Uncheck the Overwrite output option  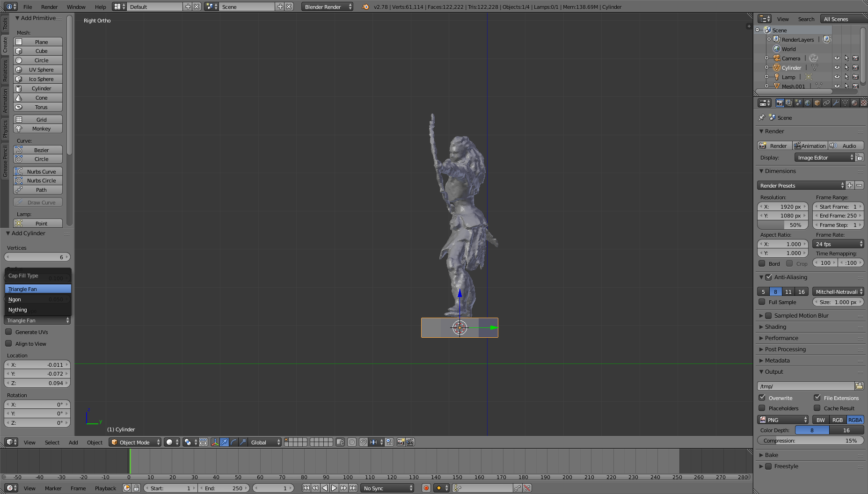click(x=762, y=398)
